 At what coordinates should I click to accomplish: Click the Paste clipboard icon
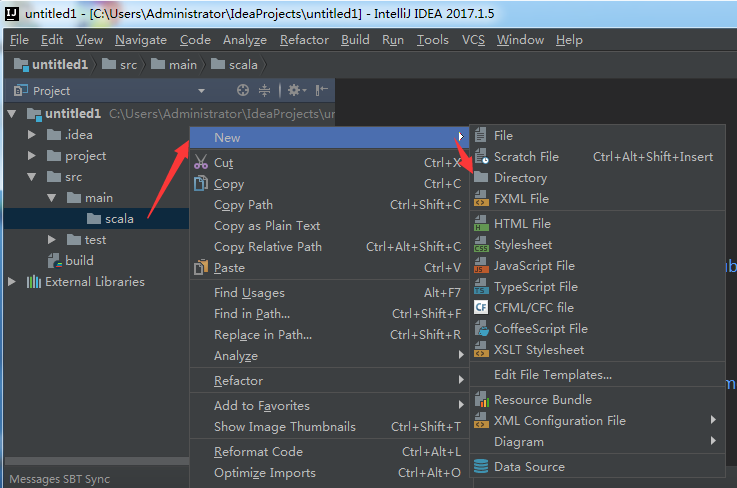point(201,268)
